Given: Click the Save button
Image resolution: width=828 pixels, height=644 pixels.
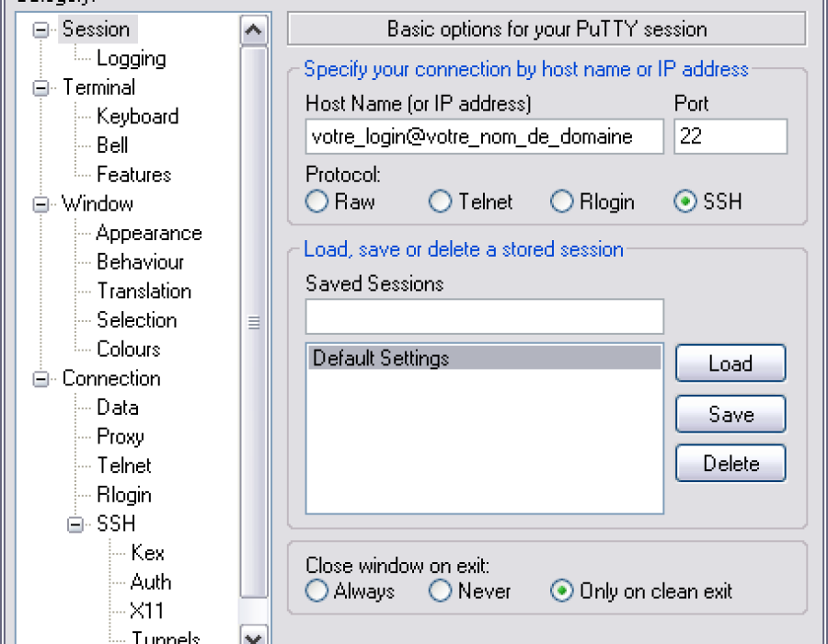Looking at the screenshot, I should [x=730, y=414].
